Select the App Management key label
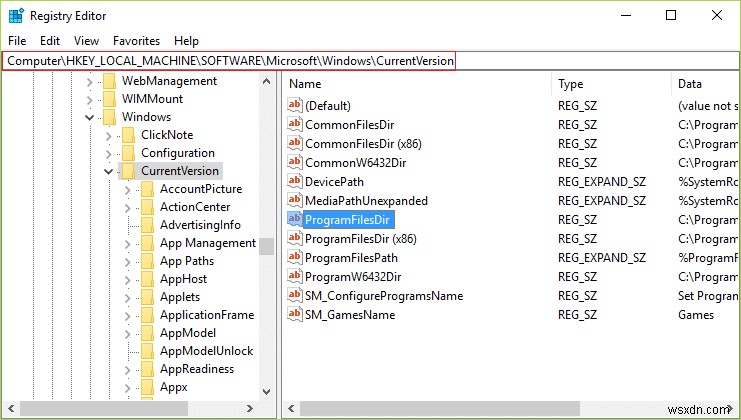The height and width of the screenshot is (420, 741). point(208,243)
